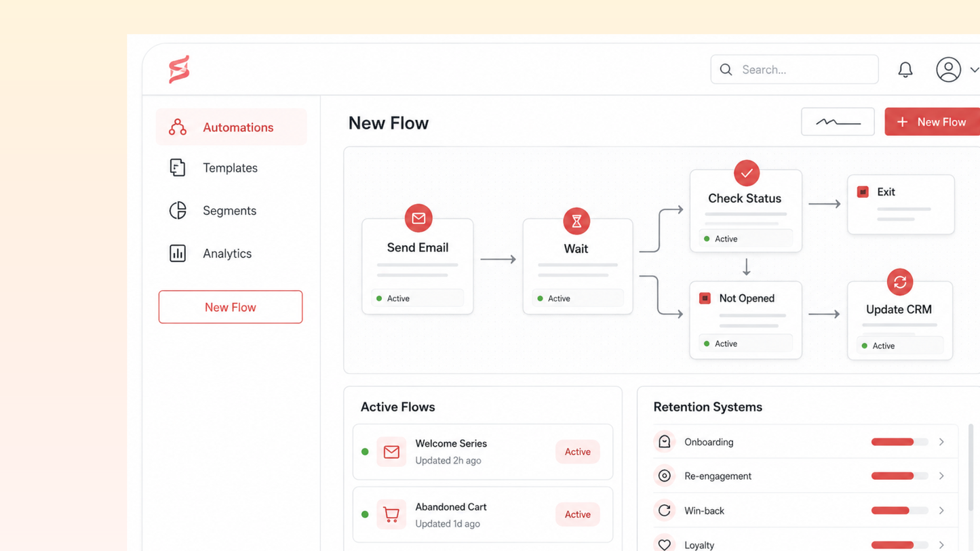Click the Loyalty label
This screenshot has height=551, width=980.
coord(699,545)
